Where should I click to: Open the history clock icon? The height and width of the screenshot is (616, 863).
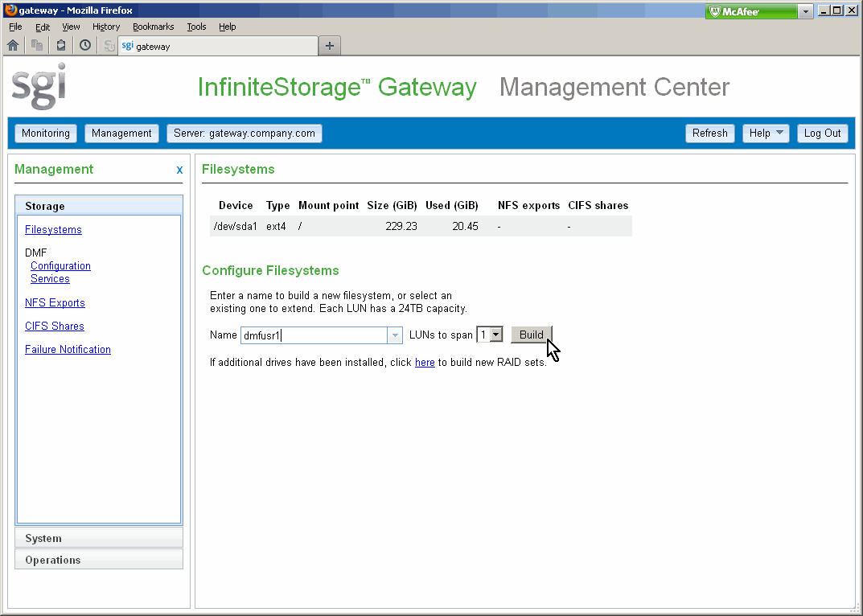pos(84,46)
